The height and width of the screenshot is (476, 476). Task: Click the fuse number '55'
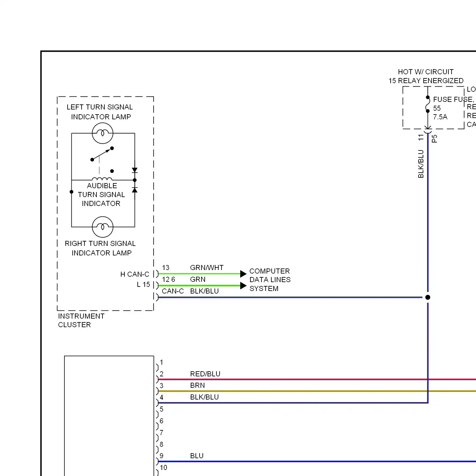pyautogui.click(x=437, y=108)
